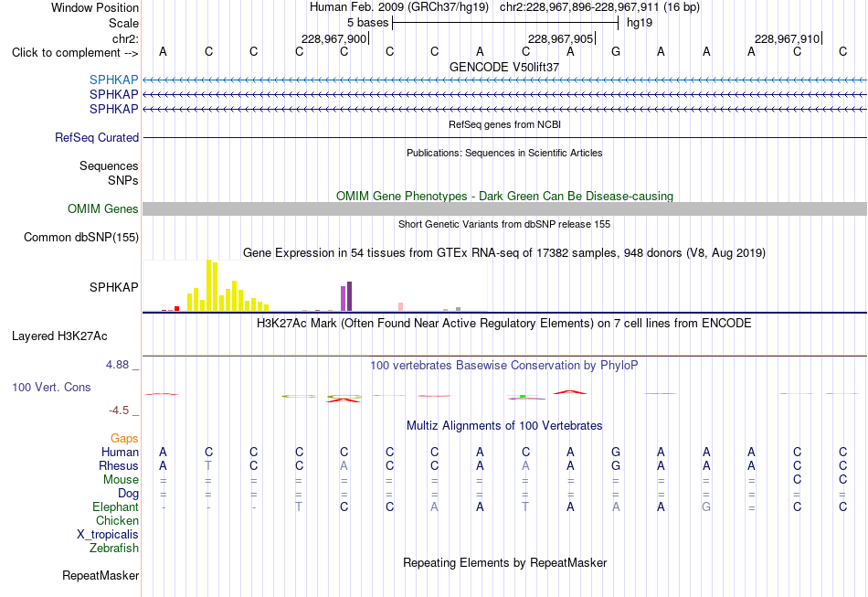
Task: Click the Sequences track label
Action: [109, 166]
